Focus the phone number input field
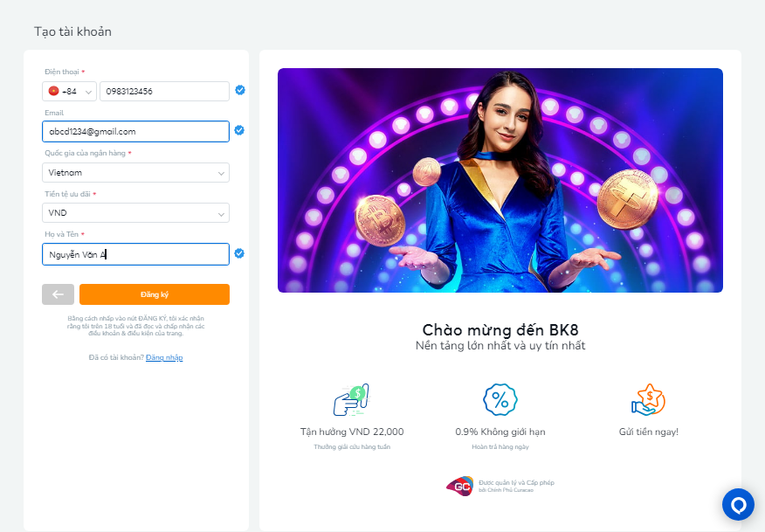The height and width of the screenshot is (532, 765). tap(164, 91)
